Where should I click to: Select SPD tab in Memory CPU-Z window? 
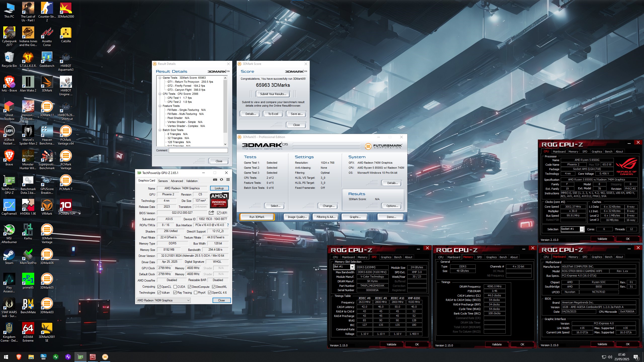[479, 257]
